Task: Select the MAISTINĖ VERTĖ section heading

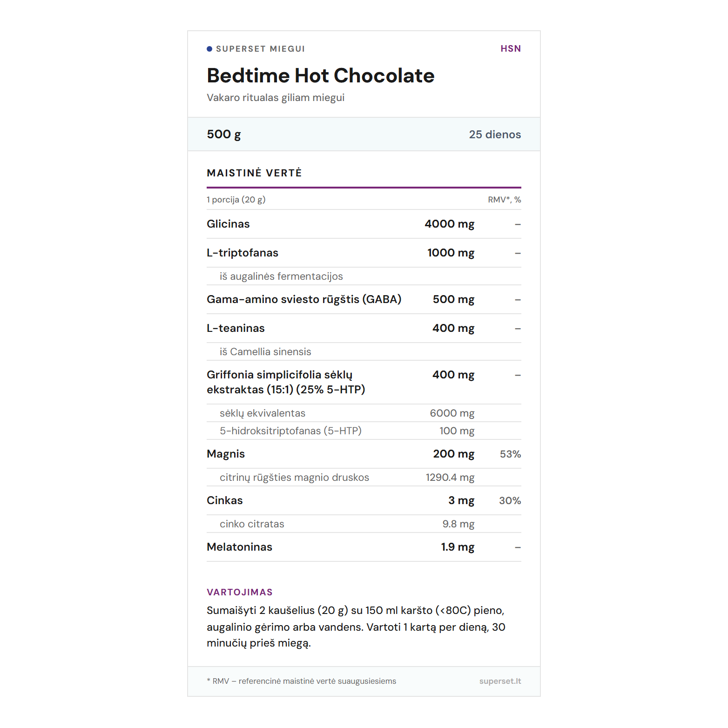Action: pyautogui.click(x=254, y=173)
